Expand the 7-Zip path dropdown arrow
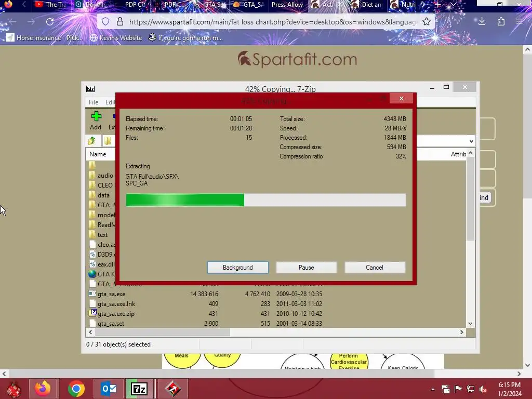The width and height of the screenshot is (532, 399). point(471,141)
